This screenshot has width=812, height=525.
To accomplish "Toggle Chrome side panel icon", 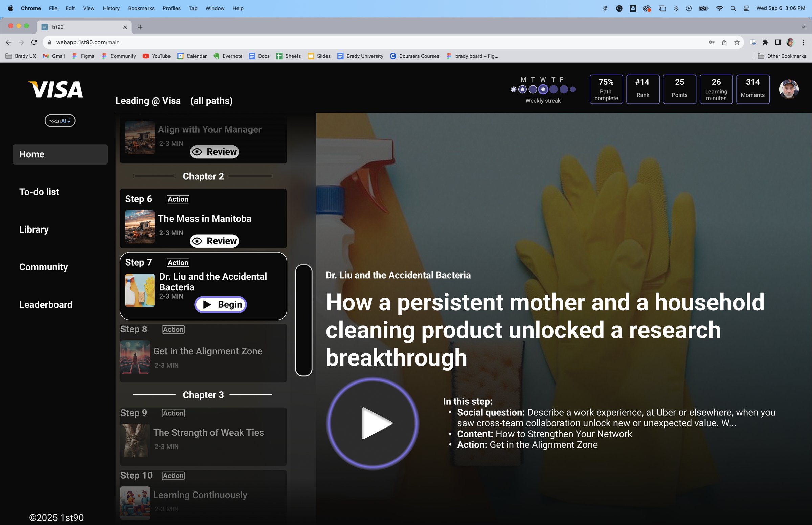I will [778, 42].
